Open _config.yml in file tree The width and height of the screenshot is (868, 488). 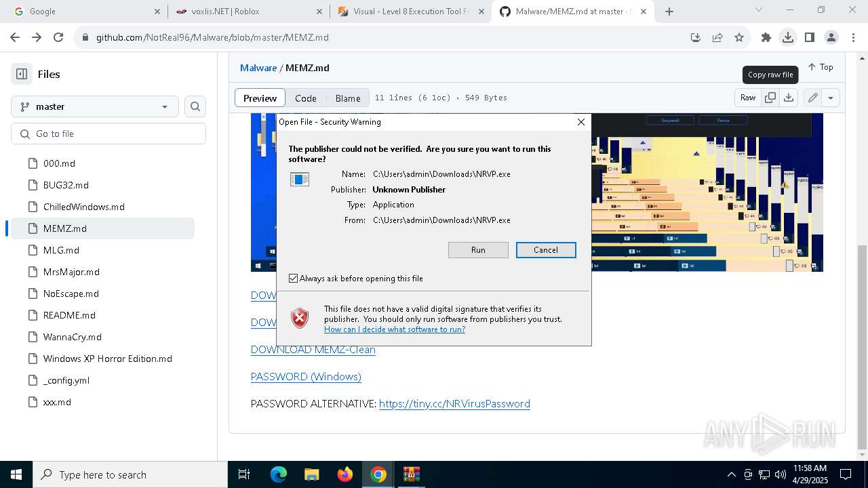[x=66, y=380]
